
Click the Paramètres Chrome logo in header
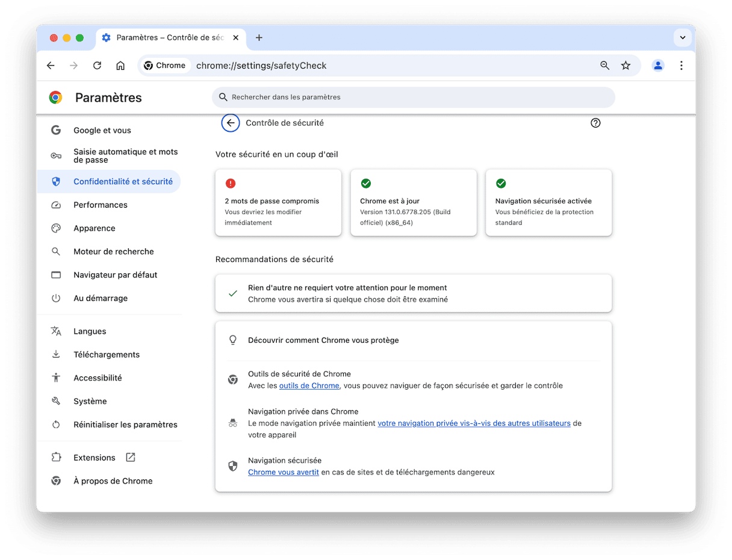[x=55, y=98]
